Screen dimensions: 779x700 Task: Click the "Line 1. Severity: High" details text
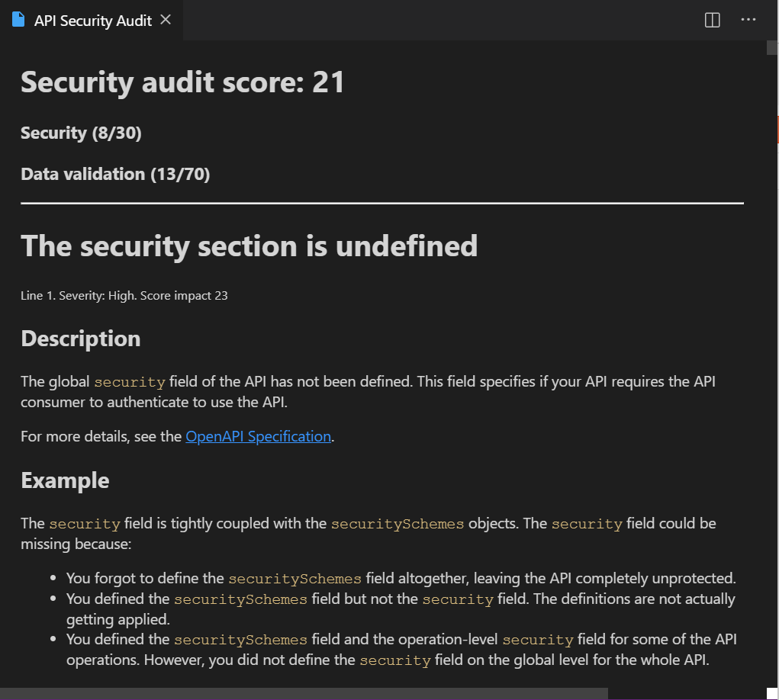pyautogui.click(x=124, y=296)
